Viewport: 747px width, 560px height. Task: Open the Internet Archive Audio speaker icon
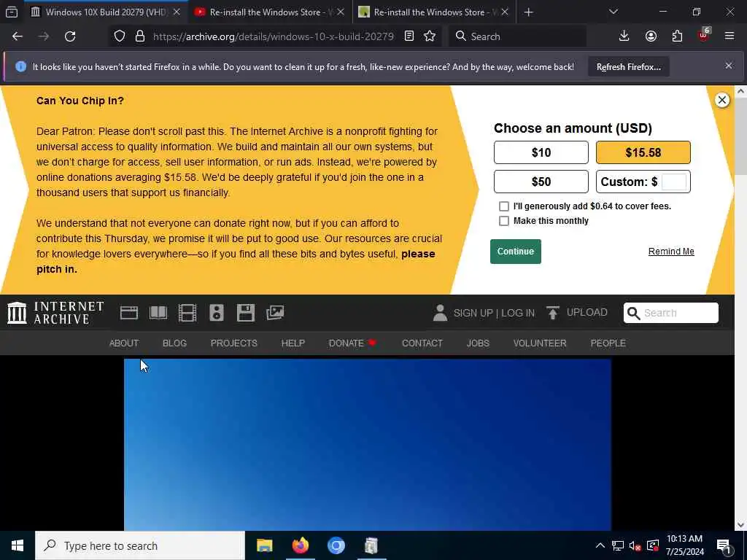pyautogui.click(x=216, y=313)
